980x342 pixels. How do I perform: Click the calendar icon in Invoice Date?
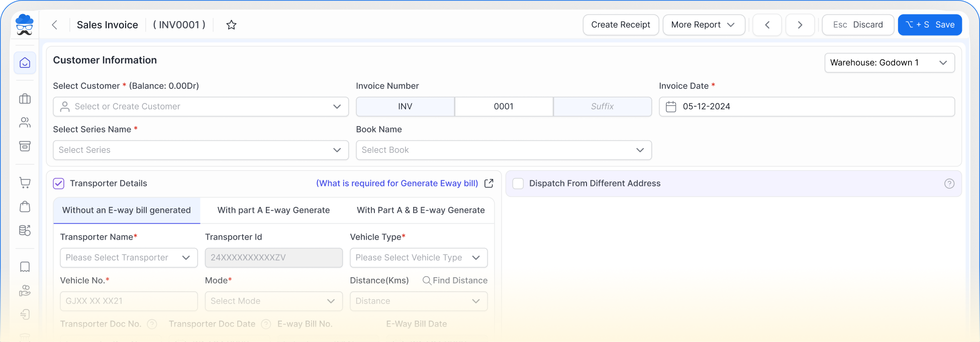pos(671,106)
